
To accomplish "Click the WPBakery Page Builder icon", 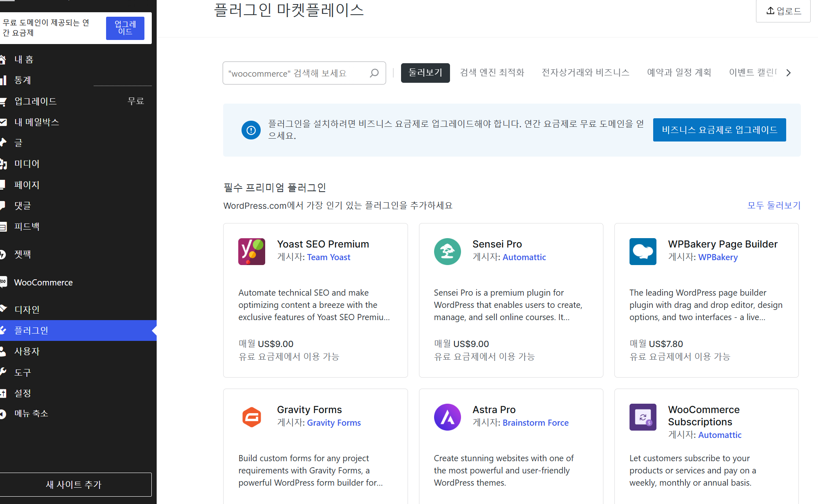I will (643, 252).
